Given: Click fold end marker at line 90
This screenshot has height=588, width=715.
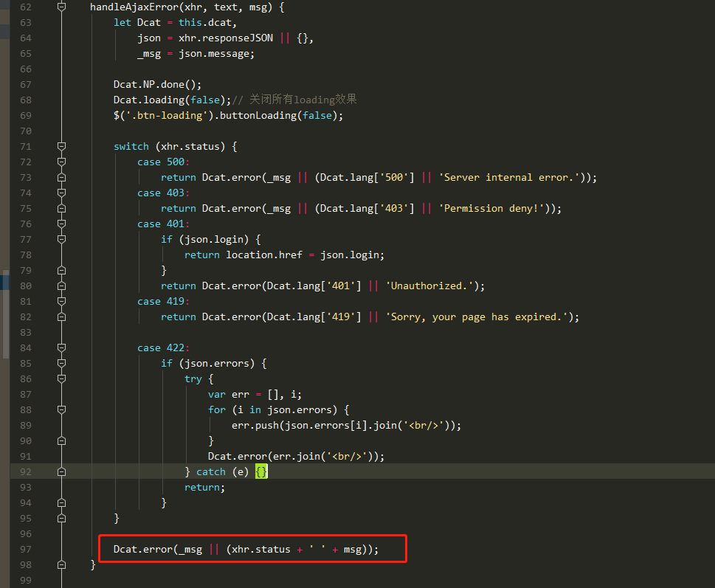Looking at the screenshot, I should (61, 440).
